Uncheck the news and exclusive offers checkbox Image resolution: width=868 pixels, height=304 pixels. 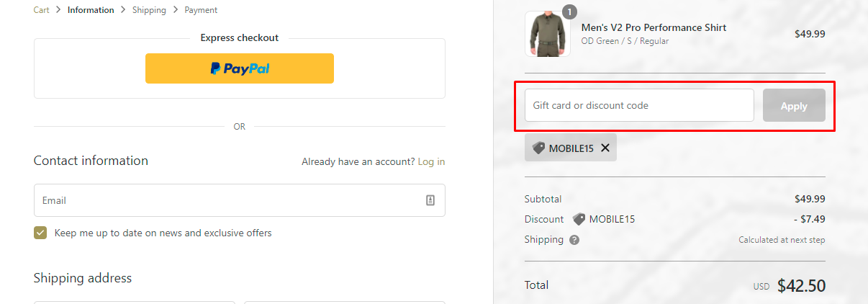click(x=40, y=233)
